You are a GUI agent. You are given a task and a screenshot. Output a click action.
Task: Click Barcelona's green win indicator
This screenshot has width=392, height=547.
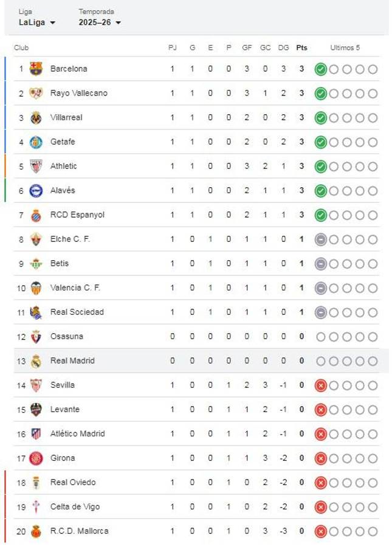(x=322, y=69)
